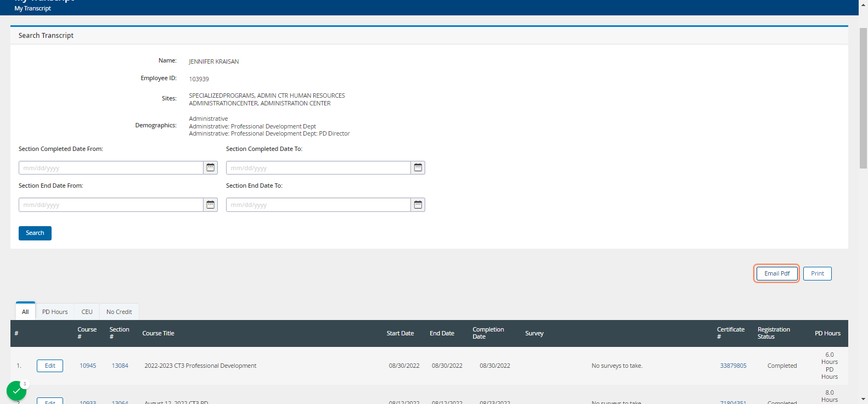Switch to the CEU tab
The width and height of the screenshot is (868, 404).
pos(87,311)
